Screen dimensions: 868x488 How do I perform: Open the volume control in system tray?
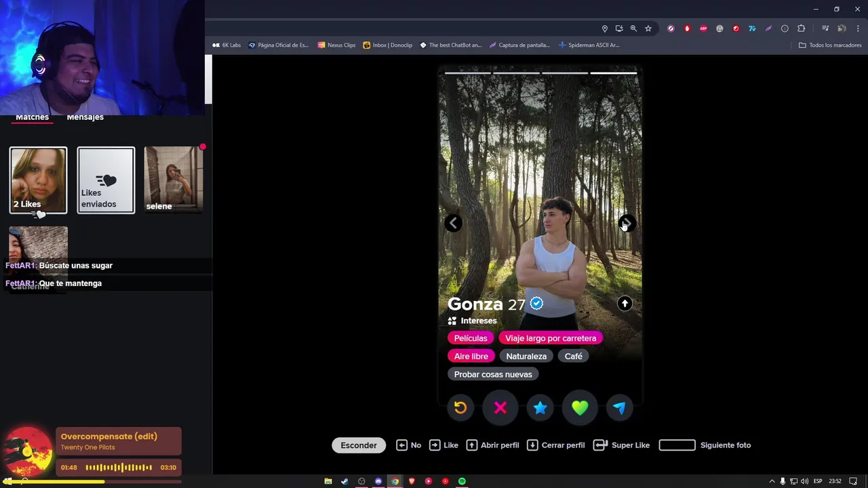click(x=804, y=481)
